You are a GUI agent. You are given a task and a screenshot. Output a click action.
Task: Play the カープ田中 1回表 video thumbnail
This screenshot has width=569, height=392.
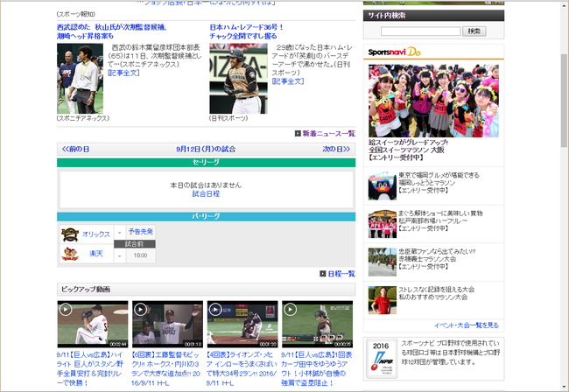317,325
